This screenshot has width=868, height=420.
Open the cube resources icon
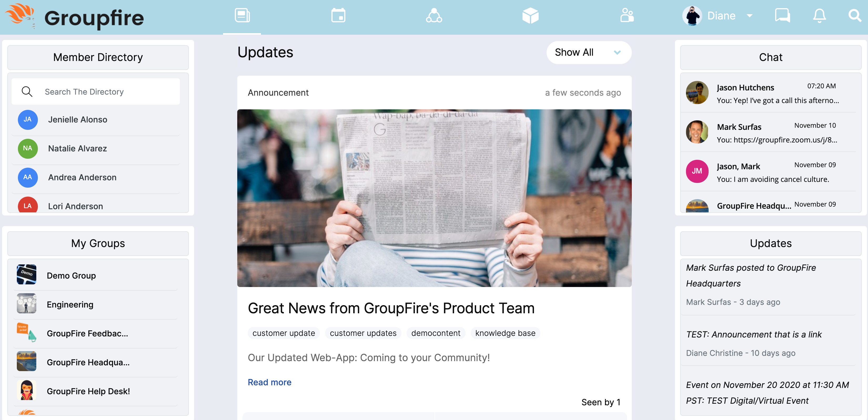tap(530, 16)
